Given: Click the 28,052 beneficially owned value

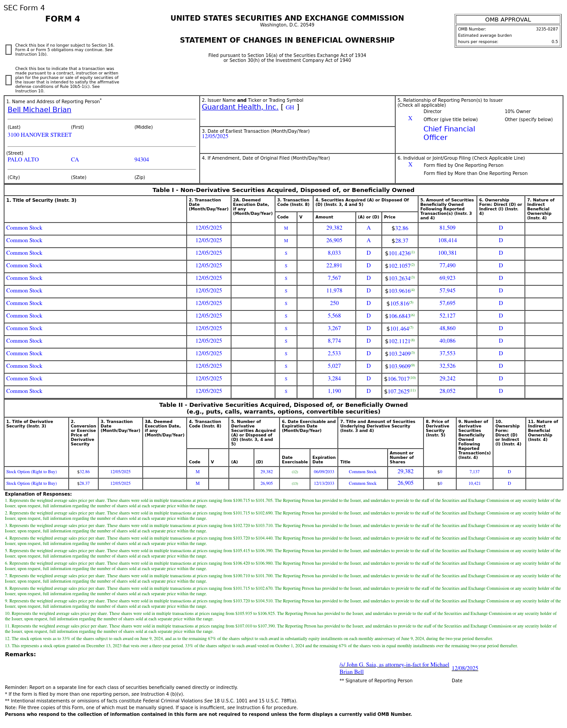Looking at the screenshot, I should (x=447, y=392).
